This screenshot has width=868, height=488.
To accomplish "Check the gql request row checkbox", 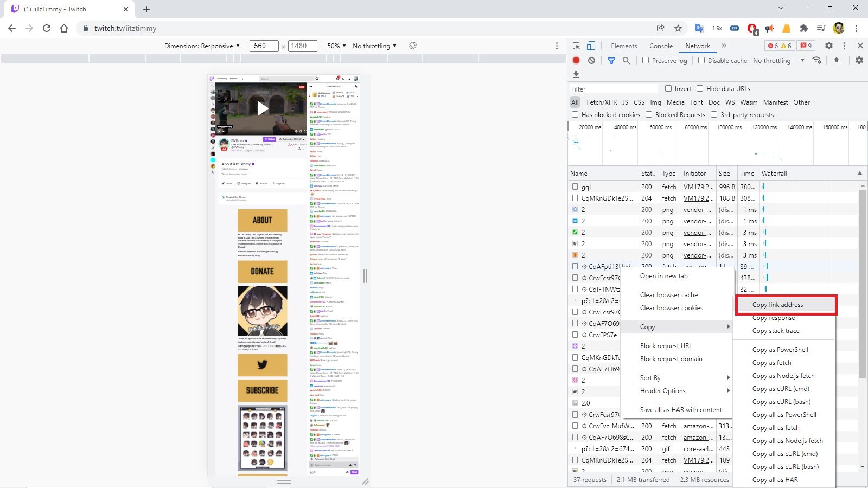I will pos(575,187).
